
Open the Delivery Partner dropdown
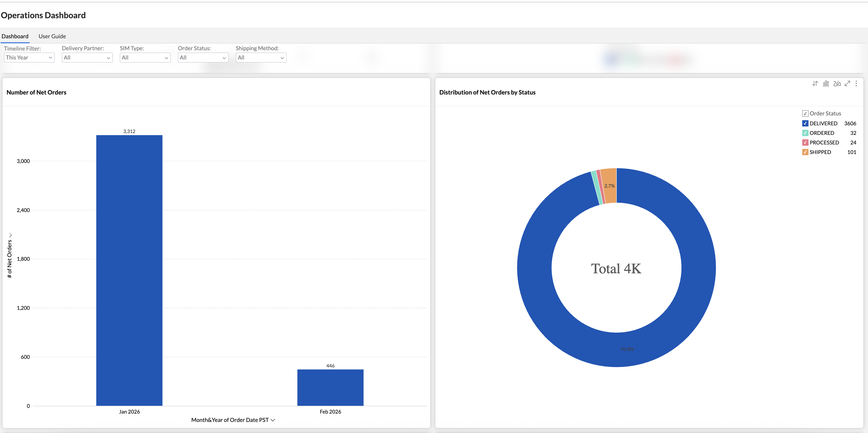[87, 58]
